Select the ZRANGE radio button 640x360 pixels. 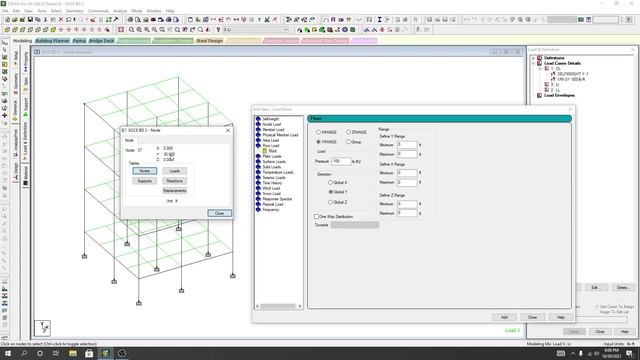point(348,132)
